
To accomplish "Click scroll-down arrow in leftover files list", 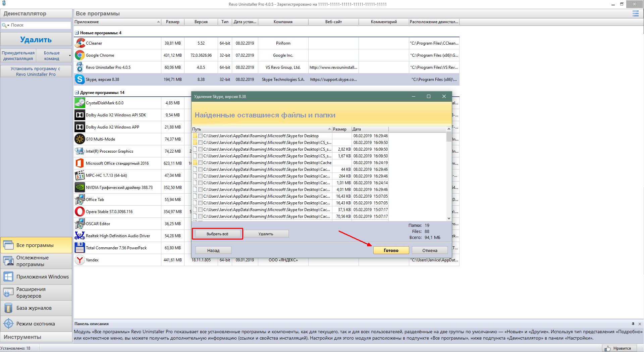I will (x=449, y=218).
